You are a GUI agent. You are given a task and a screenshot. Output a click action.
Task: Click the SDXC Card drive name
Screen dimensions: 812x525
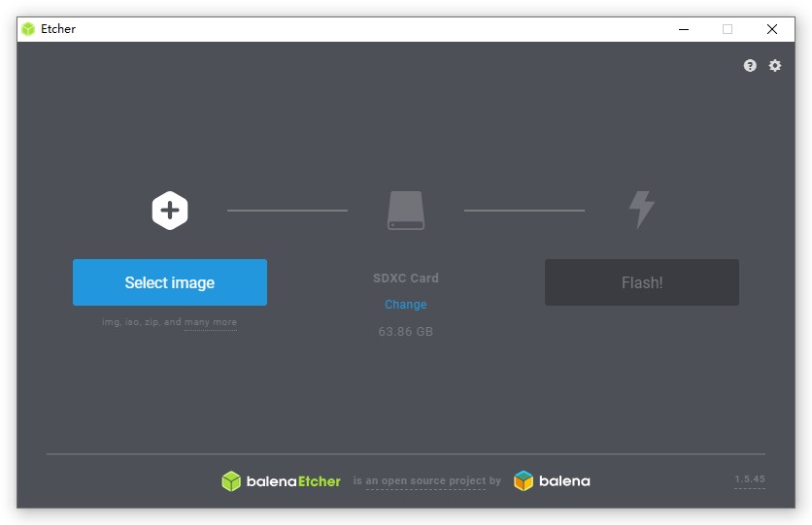coord(405,278)
